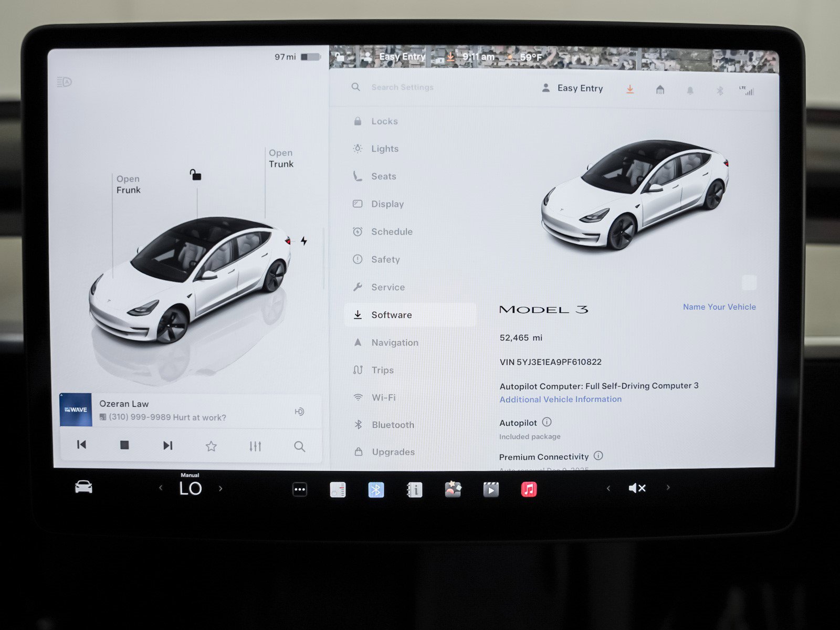Open the all apps three-dot launcher
Viewport: 840px width, 630px height.
coord(299,489)
